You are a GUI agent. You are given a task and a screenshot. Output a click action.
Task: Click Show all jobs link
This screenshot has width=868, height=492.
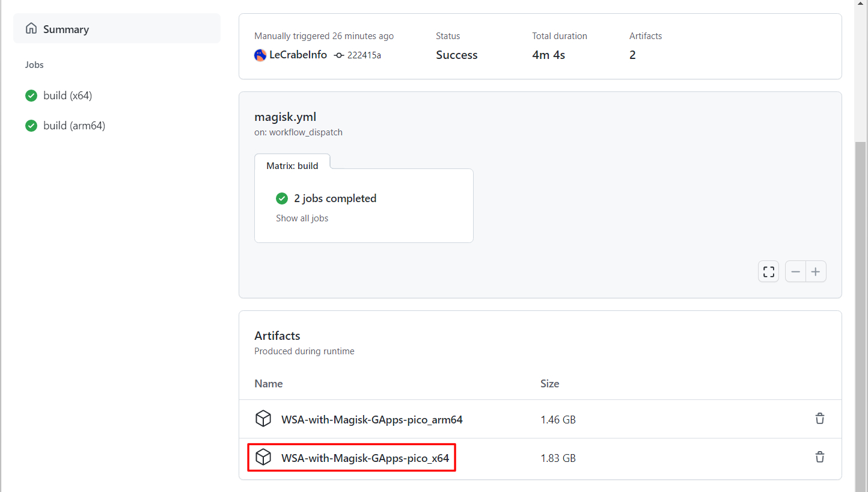pyautogui.click(x=302, y=218)
